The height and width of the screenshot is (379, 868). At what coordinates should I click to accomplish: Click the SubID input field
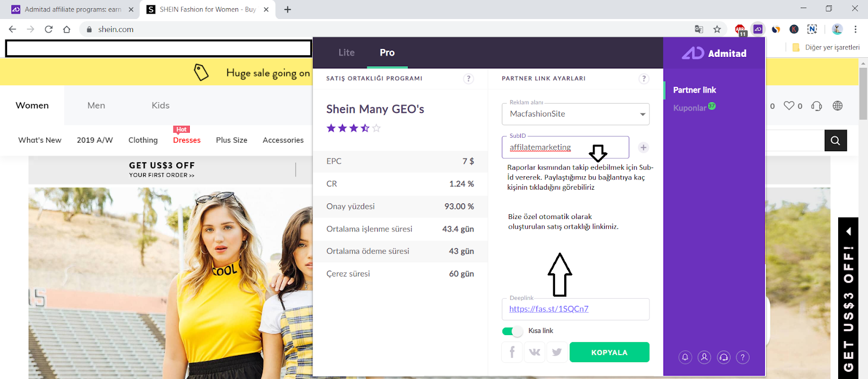(x=565, y=147)
